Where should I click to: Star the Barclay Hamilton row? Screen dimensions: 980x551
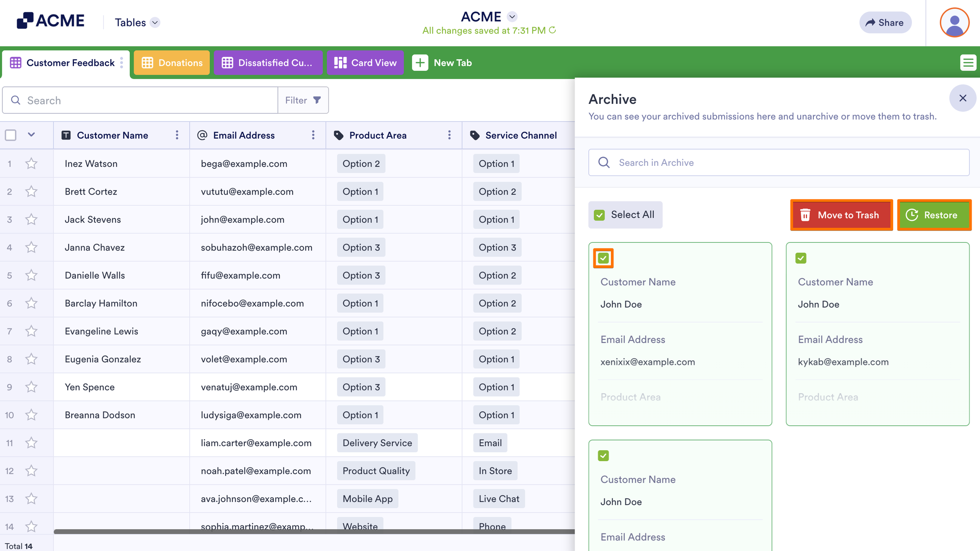pos(31,303)
